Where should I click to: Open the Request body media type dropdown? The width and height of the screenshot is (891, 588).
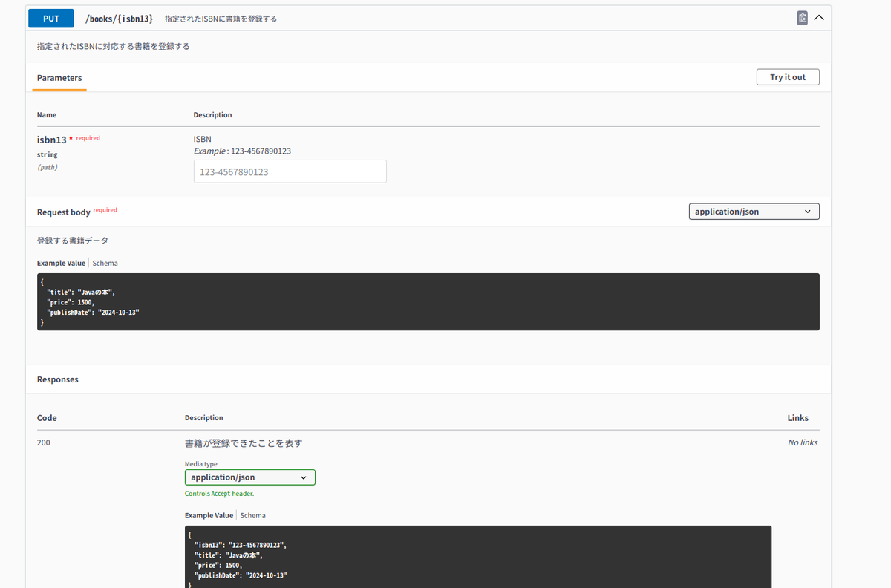pos(754,211)
